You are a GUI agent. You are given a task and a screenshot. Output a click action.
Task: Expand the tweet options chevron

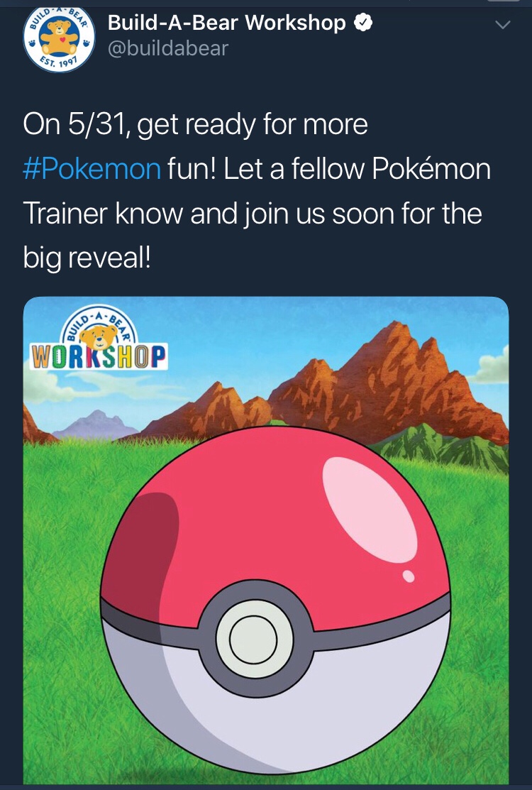coord(503,24)
